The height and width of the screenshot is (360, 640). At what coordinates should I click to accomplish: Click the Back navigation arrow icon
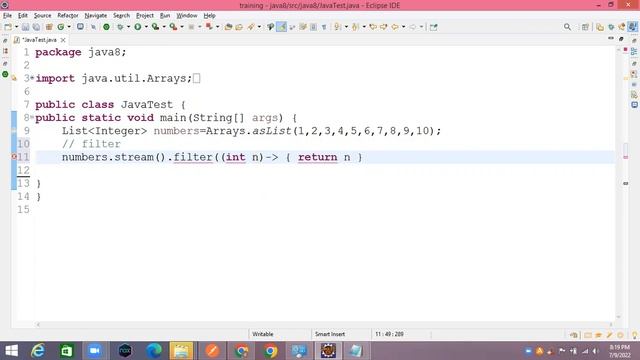(x=395, y=27)
